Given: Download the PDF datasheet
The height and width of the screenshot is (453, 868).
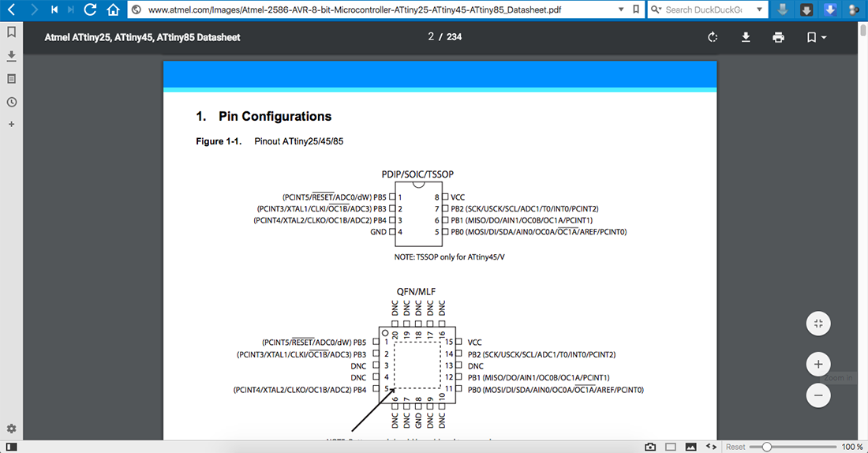Looking at the screenshot, I should [746, 37].
